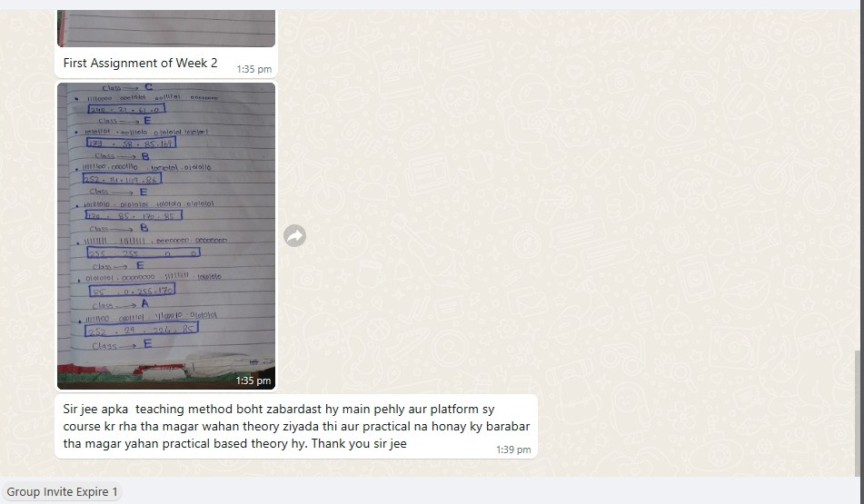This screenshot has width=864, height=504.
Task: Click the "Class A" label in the photo
Action: 121,304
